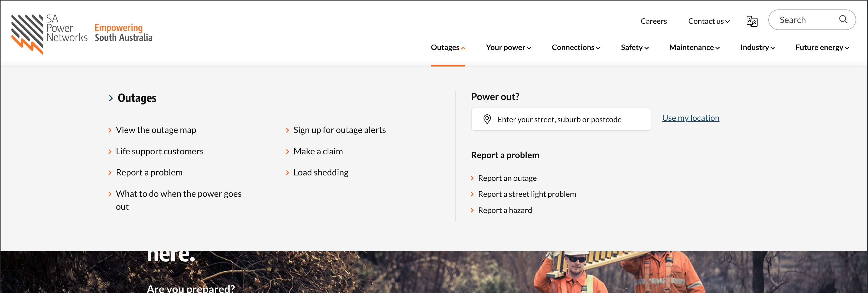Expand the Industry menu
Viewport: 868px width, 293px height.
758,47
